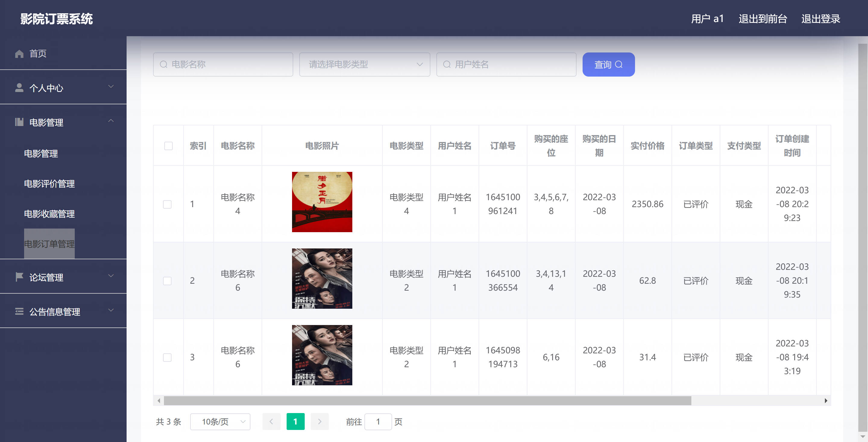The height and width of the screenshot is (442, 868).
Task: Click order number 1645100961241
Action: point(503,204)
